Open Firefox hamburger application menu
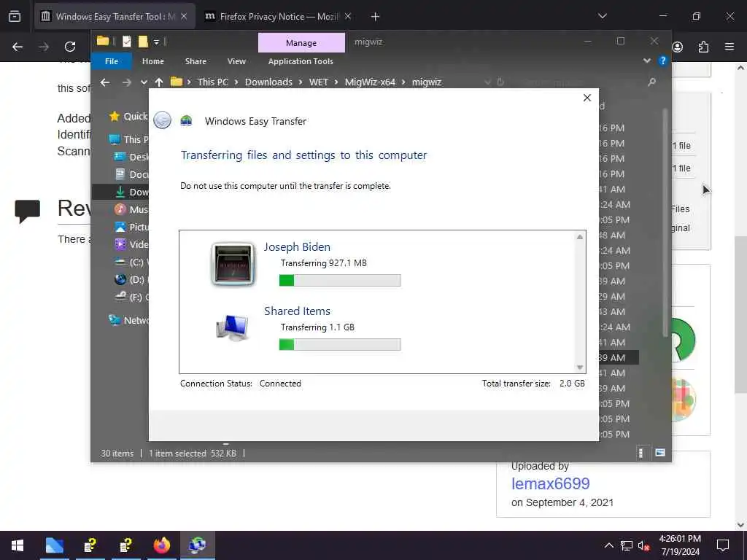 [729, 47]
